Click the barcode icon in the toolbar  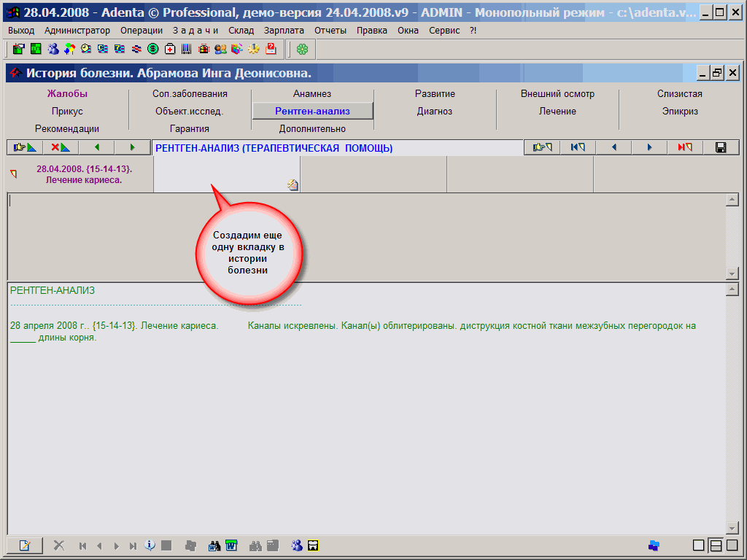187,49
